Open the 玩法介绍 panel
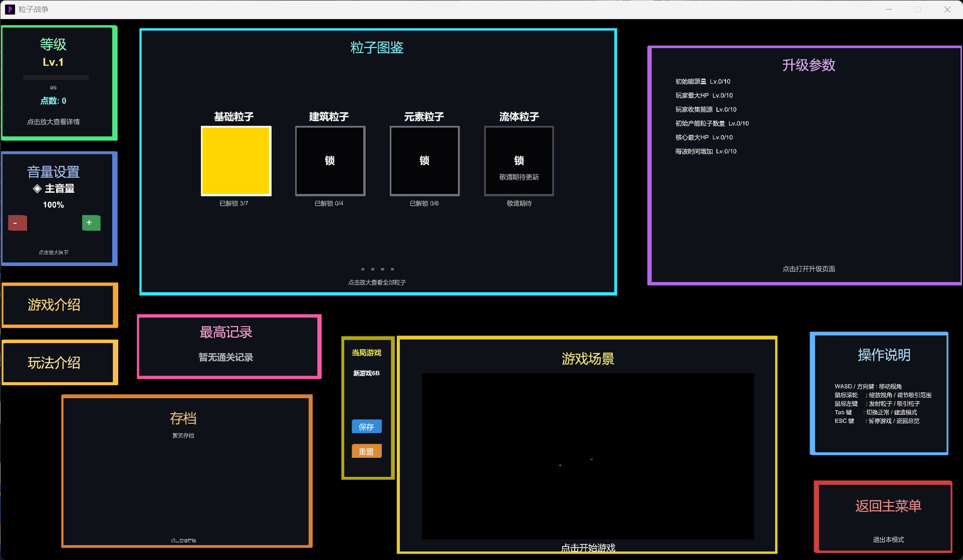963x560 pixels. (60, 362)
